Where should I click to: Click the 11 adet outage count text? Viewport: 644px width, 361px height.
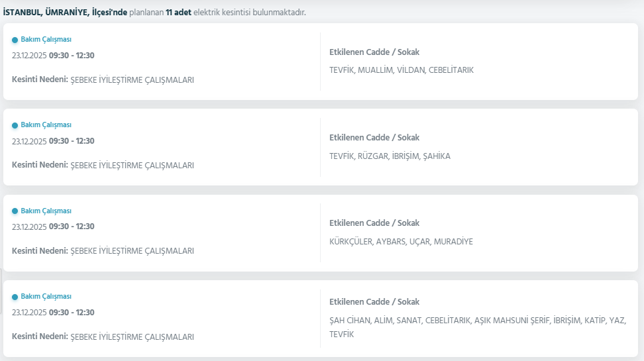(178, 13)
